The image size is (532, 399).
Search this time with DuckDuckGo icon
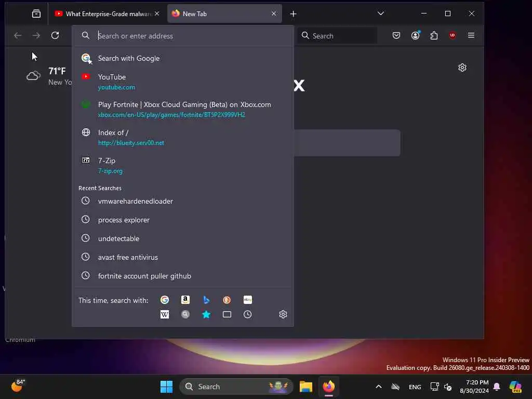pyautogui.click(x=227, y=300)
